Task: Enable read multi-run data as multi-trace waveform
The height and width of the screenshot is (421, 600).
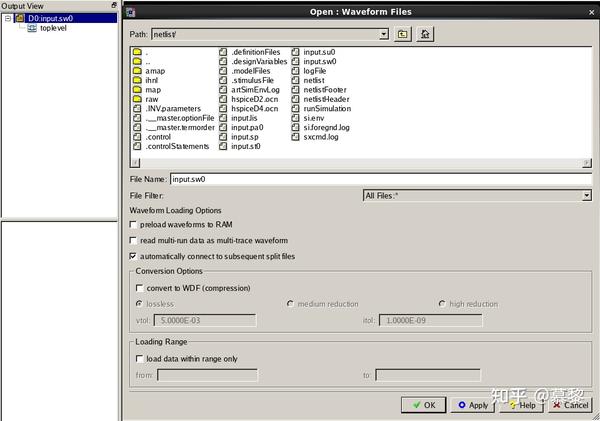Action: tap(133, 240)
